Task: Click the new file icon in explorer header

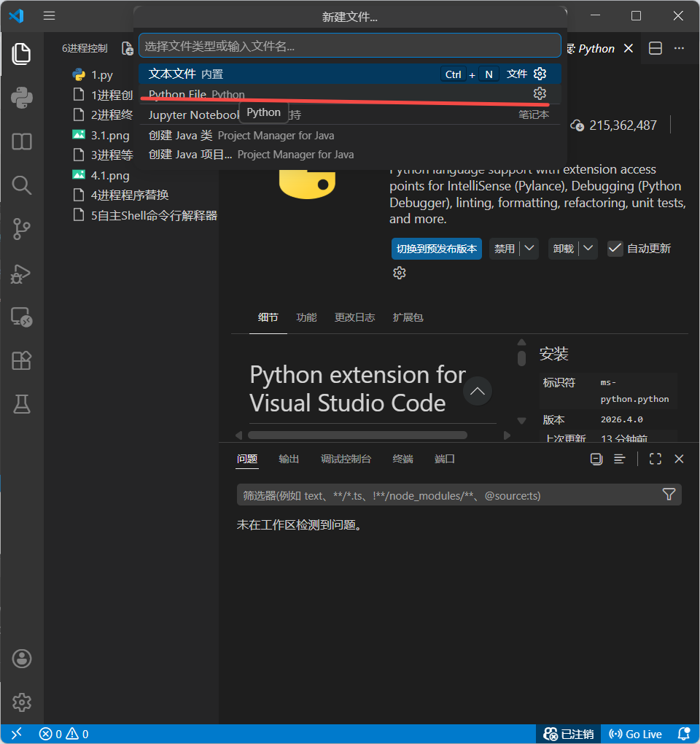Action: click(127, 48)
